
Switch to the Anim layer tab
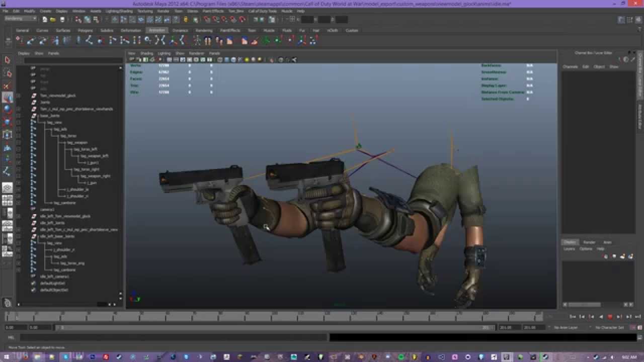coord(607,242)
